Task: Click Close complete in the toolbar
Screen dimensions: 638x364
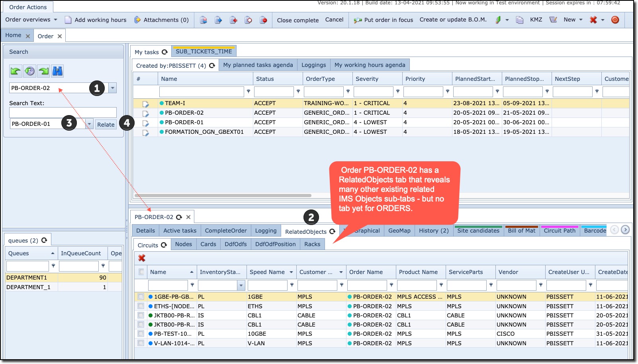Action: click(297, 20)
